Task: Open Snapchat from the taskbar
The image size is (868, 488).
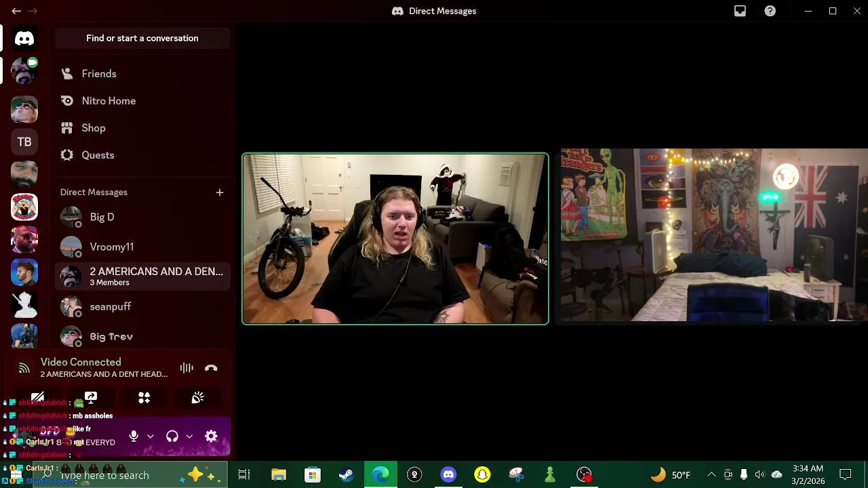Action: coord(482,475)
